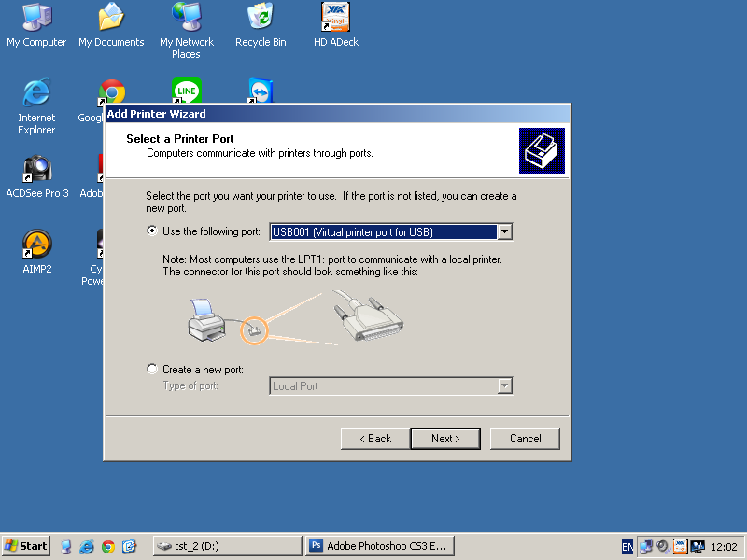The image size is (747, 560).
Task: Click Show Desktop quick launch icon
Action: 66,546
